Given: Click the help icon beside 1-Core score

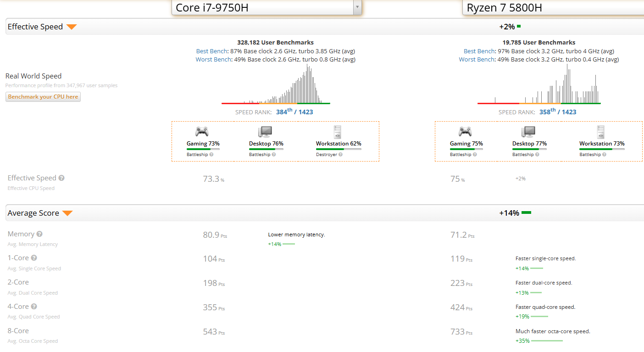Looking at the screenshot, I should point(34,258).
